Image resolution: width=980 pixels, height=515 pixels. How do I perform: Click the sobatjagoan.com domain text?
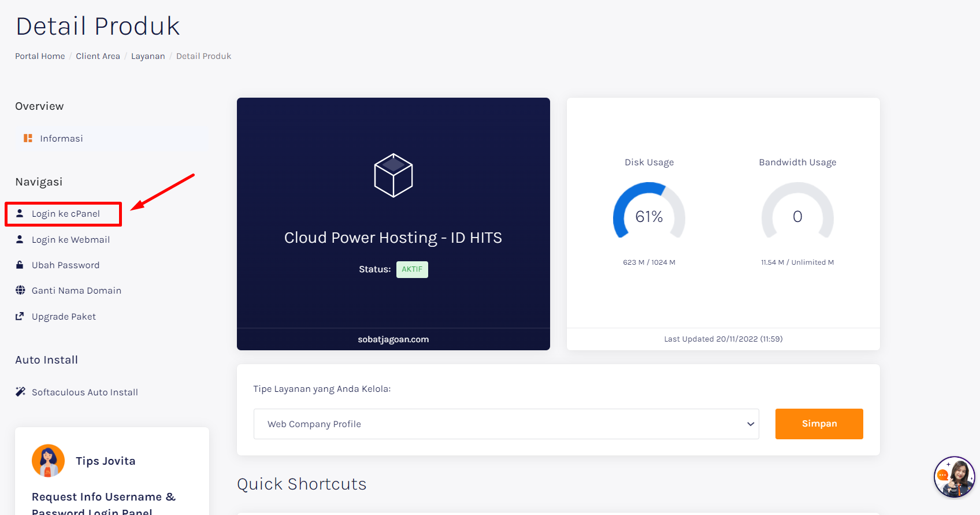tap(394, 339)
